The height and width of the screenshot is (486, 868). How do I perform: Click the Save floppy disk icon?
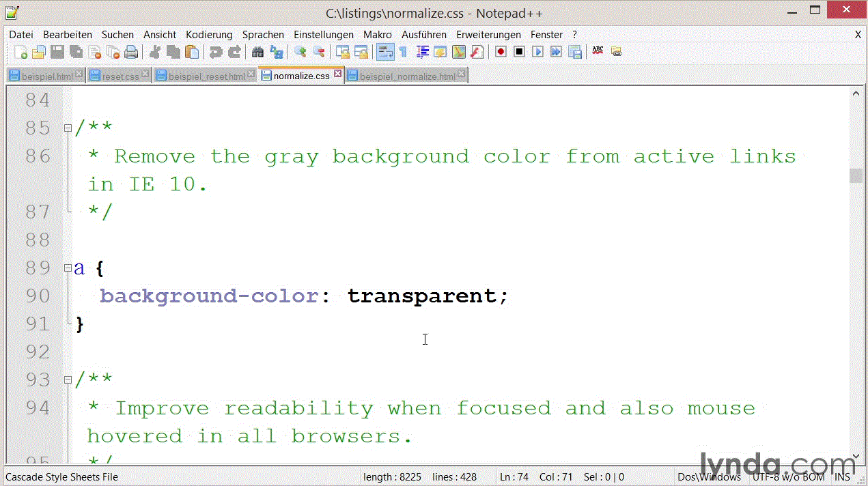pos(57,52)
